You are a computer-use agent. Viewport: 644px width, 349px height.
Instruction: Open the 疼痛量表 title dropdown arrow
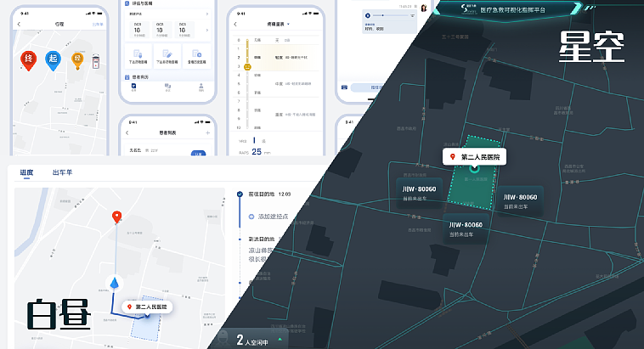(288, 25)
